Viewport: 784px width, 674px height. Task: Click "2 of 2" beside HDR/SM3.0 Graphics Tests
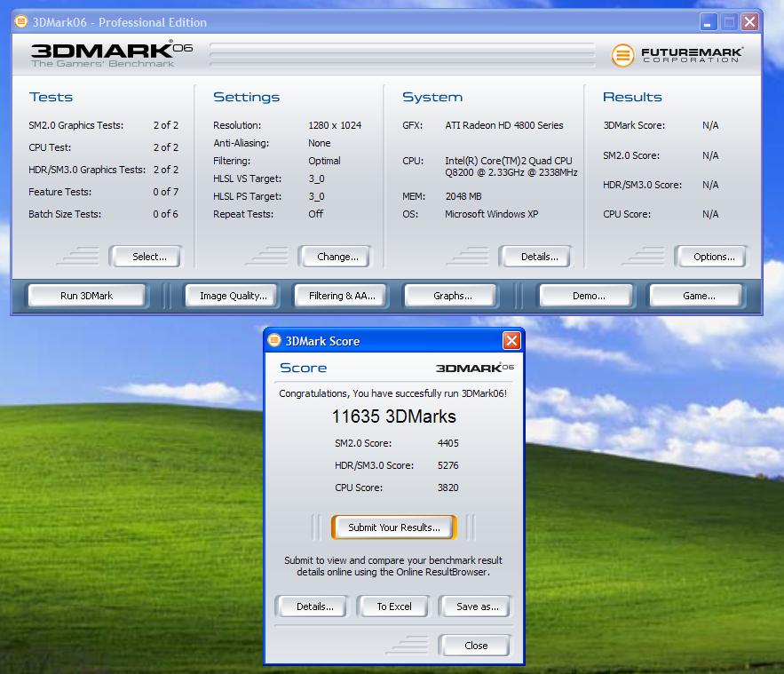[x=165, y=170]
